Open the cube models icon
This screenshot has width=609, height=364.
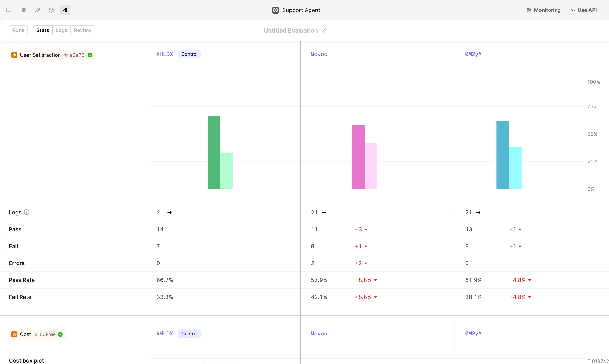[51, 10]
